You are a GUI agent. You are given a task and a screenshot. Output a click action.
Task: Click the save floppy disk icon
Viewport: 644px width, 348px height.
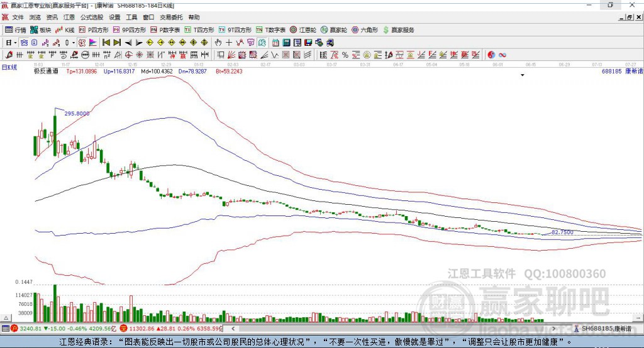click(x=308, y=42)
